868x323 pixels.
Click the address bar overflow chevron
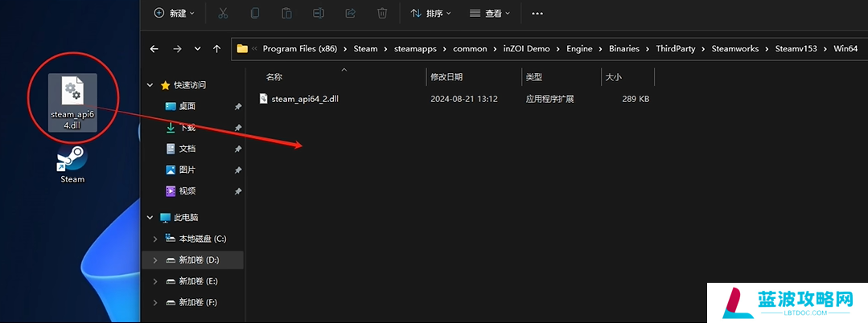pyautogui.click(x=254, y=49)
